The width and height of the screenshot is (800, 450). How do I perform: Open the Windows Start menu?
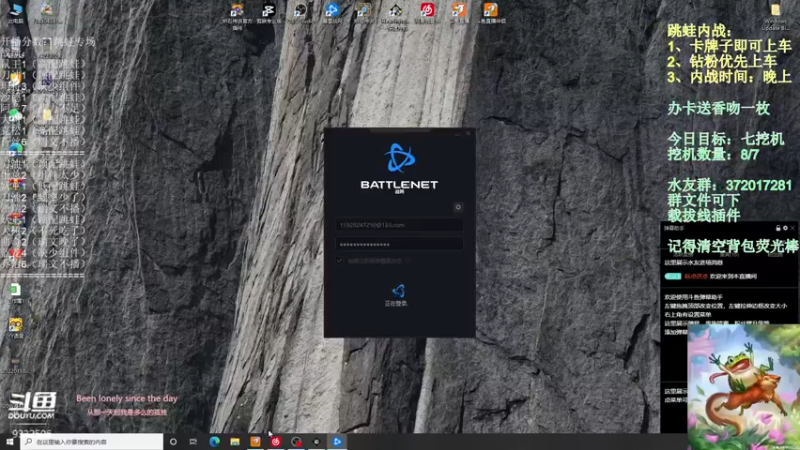9,442
